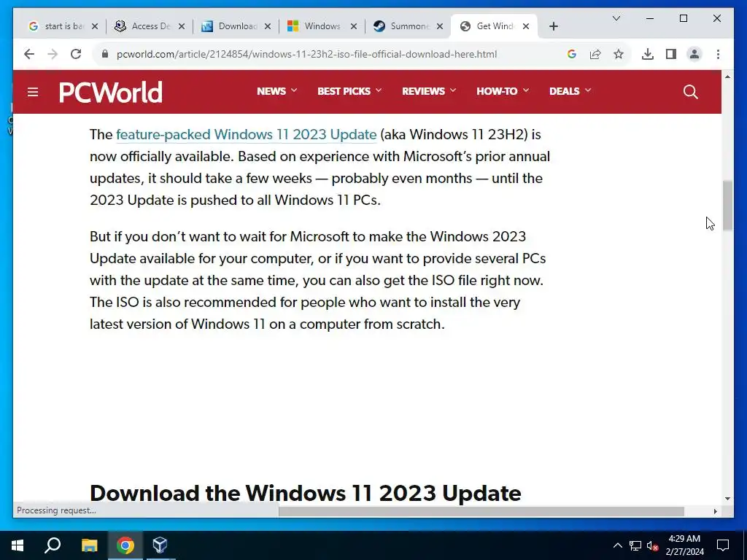This screenshot has width=747, height=560.
Task: Expand the HOW-TO menu
Action: pos(503,91)
